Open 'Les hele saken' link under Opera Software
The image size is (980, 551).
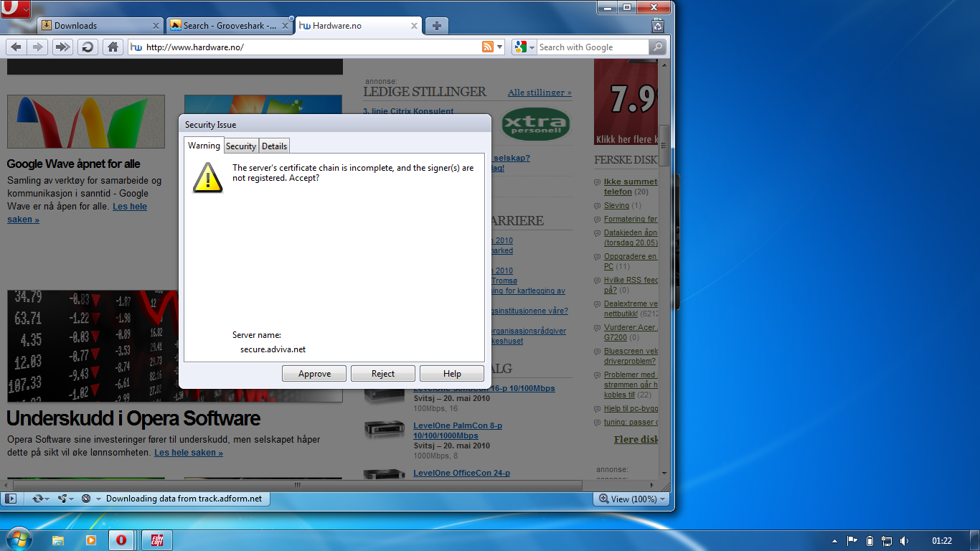pos(189,453)
